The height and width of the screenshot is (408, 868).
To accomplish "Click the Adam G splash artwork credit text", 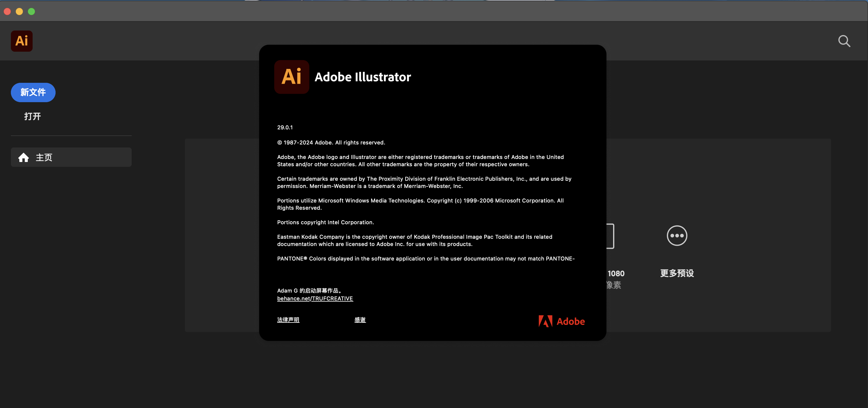I will click(310, 290).
